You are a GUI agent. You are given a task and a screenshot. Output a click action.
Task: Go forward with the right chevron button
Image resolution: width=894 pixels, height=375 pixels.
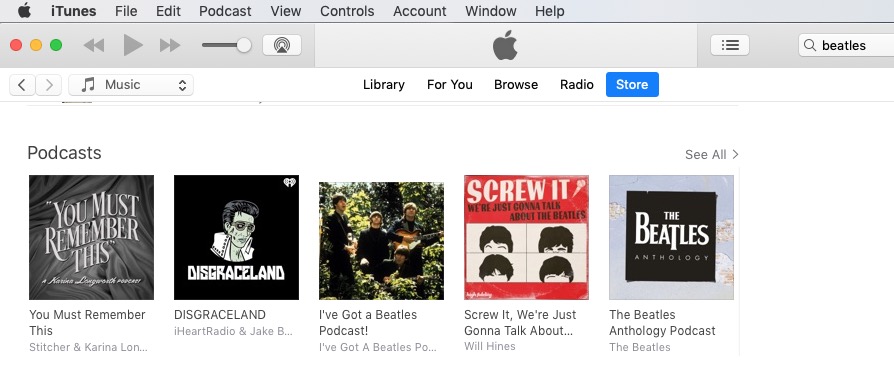point(49,85)
